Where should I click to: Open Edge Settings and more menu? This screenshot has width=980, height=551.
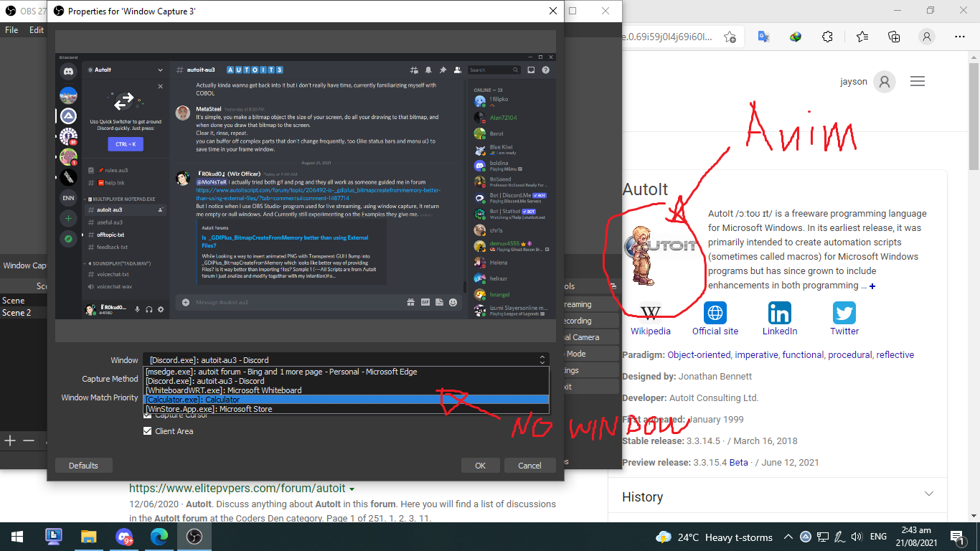pyautogui.click(x=960, y=37)
